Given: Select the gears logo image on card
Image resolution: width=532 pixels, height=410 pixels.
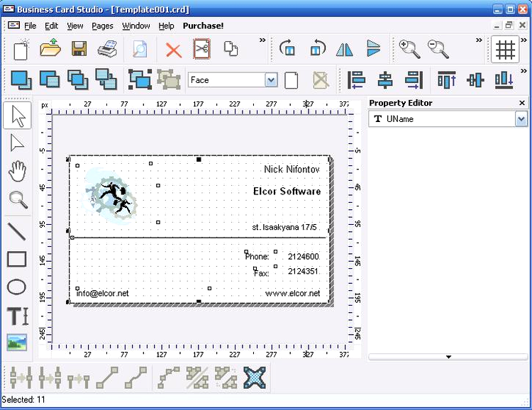Looking at the screenshot, I should 111,196.
